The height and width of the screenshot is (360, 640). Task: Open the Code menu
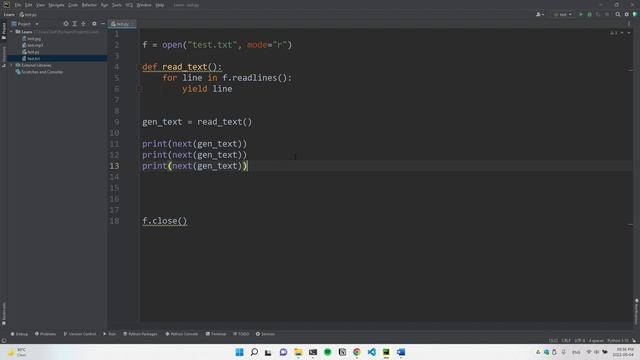click(x=73, y=5)
